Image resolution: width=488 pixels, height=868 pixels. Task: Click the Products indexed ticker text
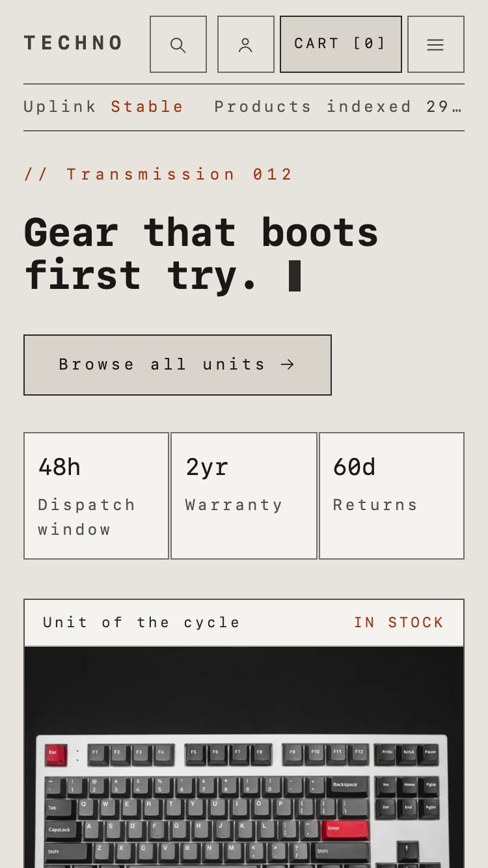click(338, 107)
